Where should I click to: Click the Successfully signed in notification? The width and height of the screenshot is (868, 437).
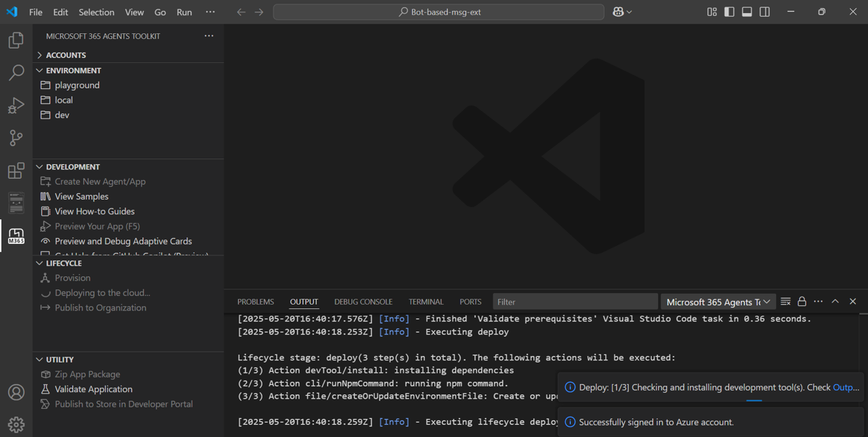click(710, 422)
